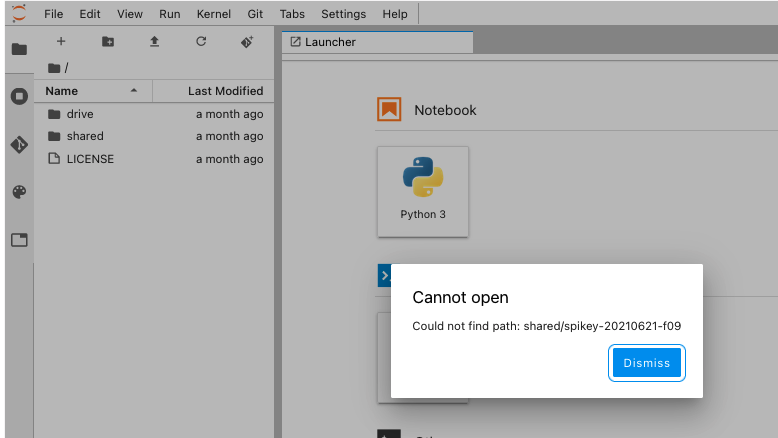
Task: Open the Kernel menu
Action: point(211,14)
